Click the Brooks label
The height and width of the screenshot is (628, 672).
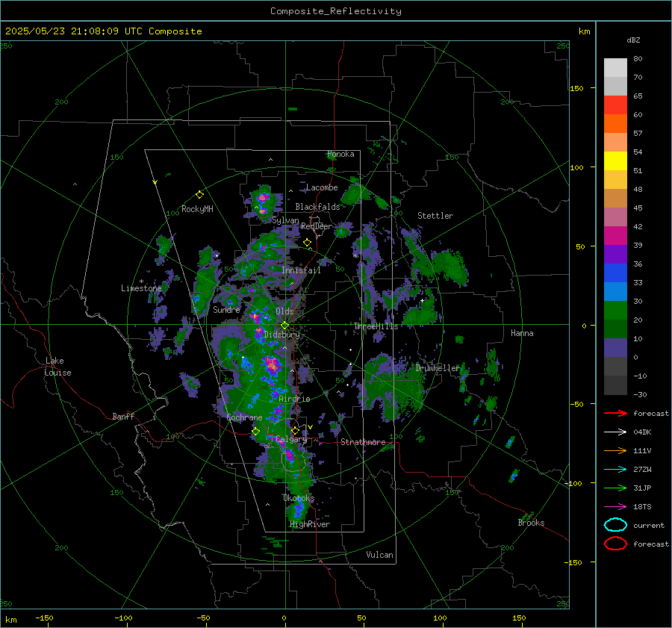[x=531, y=523]
